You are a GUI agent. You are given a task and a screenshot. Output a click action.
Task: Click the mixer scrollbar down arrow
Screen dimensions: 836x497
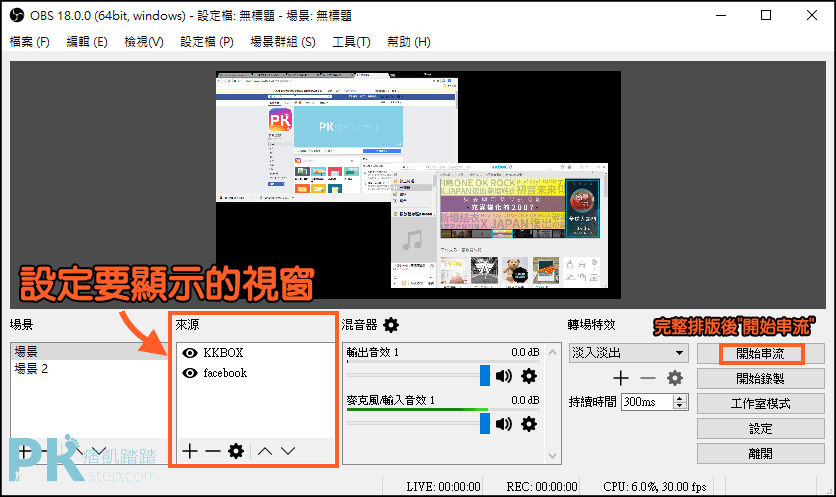click(552, 456)
